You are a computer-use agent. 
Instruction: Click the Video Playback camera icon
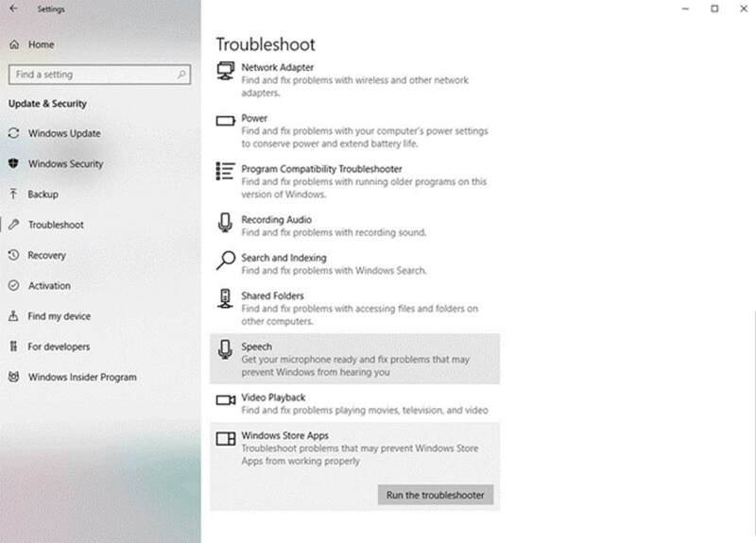(225, 399)
